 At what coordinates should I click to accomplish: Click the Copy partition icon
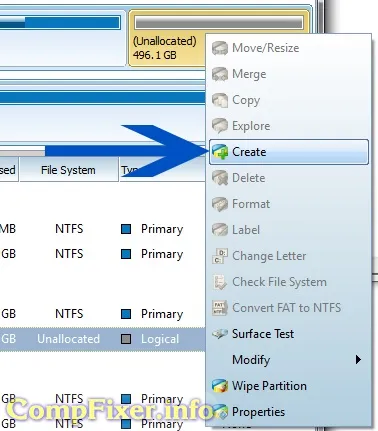pyautogui.click(x=220, y=100)
